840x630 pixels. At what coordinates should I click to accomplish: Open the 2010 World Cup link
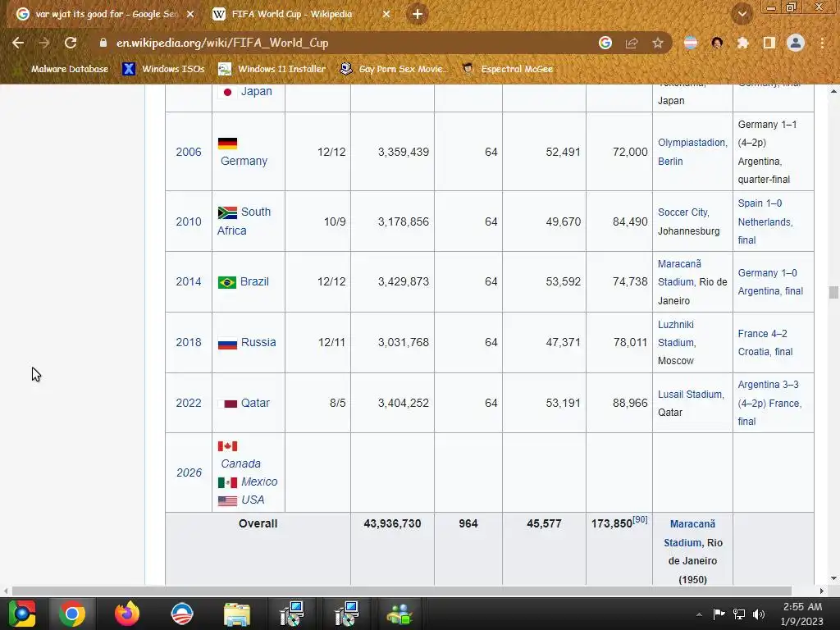189,221
